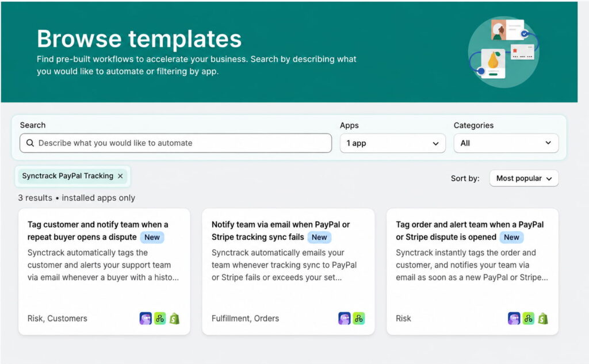The height and width of the screenshot is (364, 589).
Task: Click the New badge on the tracking sync fails card
Action: click(319, 237)
